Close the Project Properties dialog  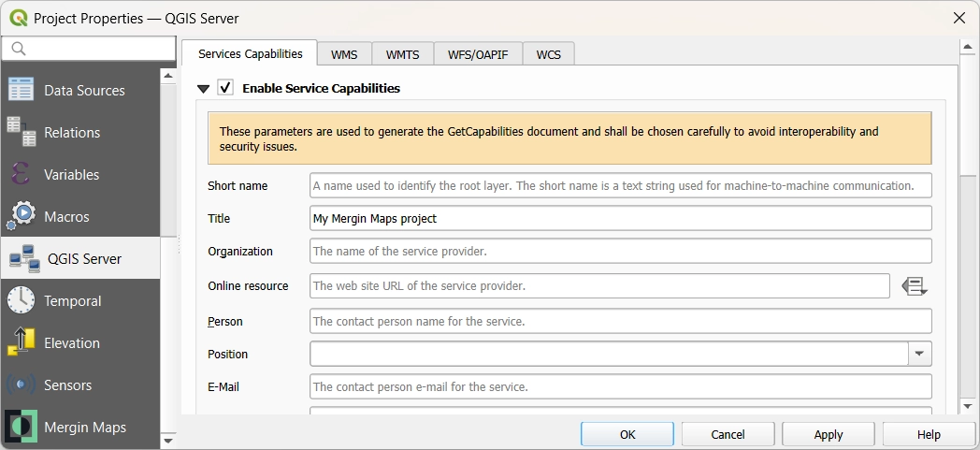(x=958, y=18)
